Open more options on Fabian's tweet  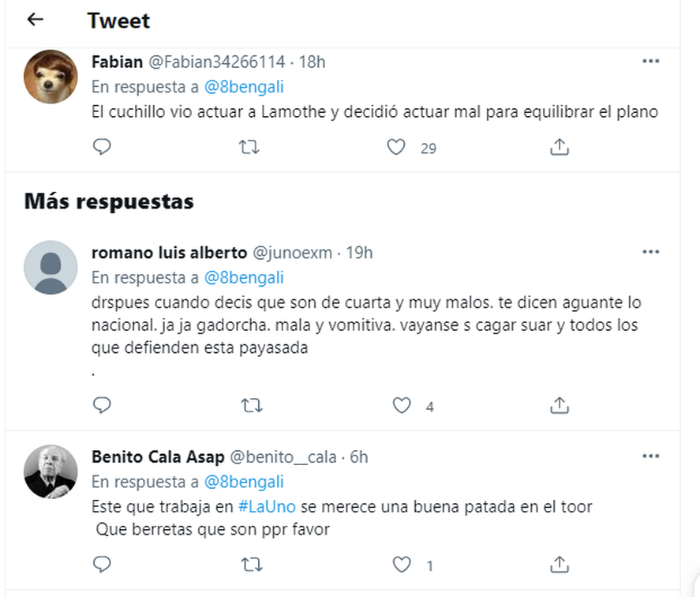(650, 62)
